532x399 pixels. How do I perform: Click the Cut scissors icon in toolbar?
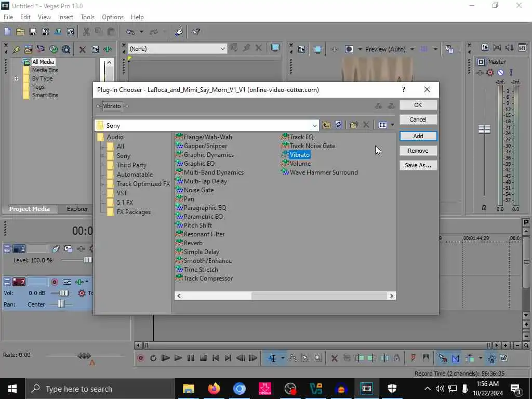(x=87, y=32)
